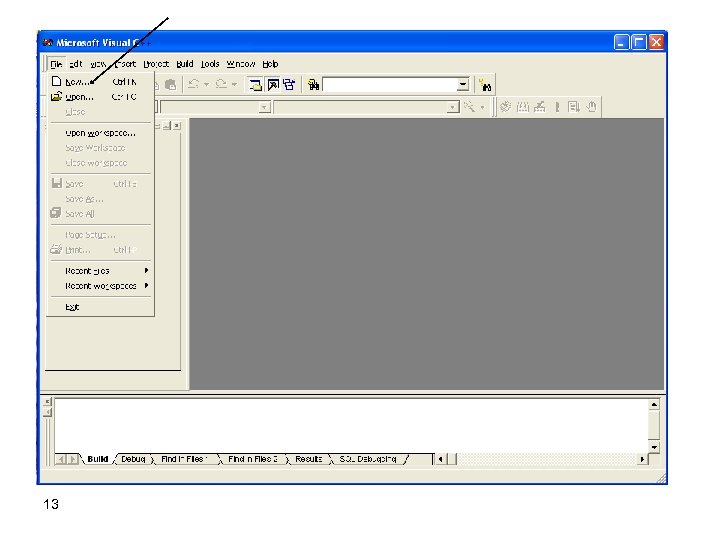
Task: Click the Build toolbar icon
Action: tap(523, 107)
